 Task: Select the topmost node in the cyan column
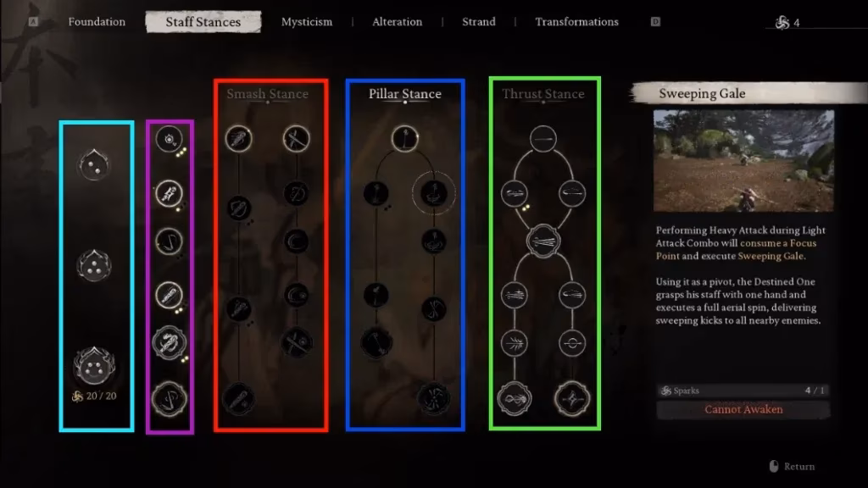95,164
